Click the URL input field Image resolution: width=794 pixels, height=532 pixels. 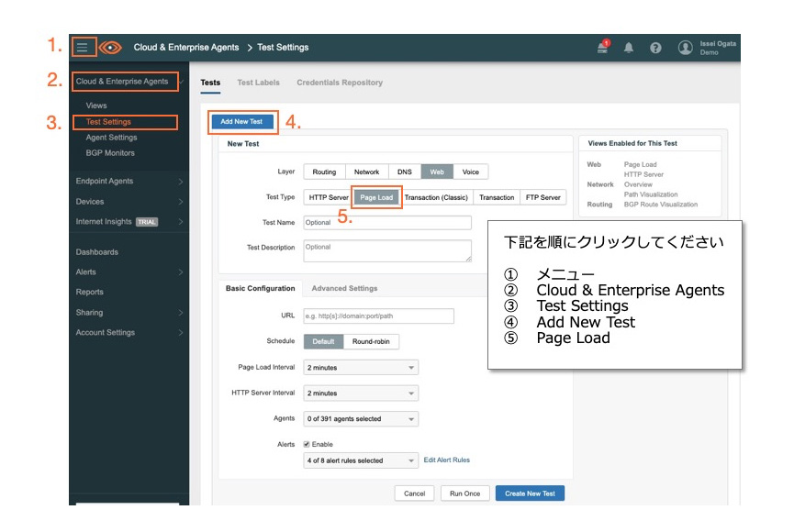pos(378,316)
